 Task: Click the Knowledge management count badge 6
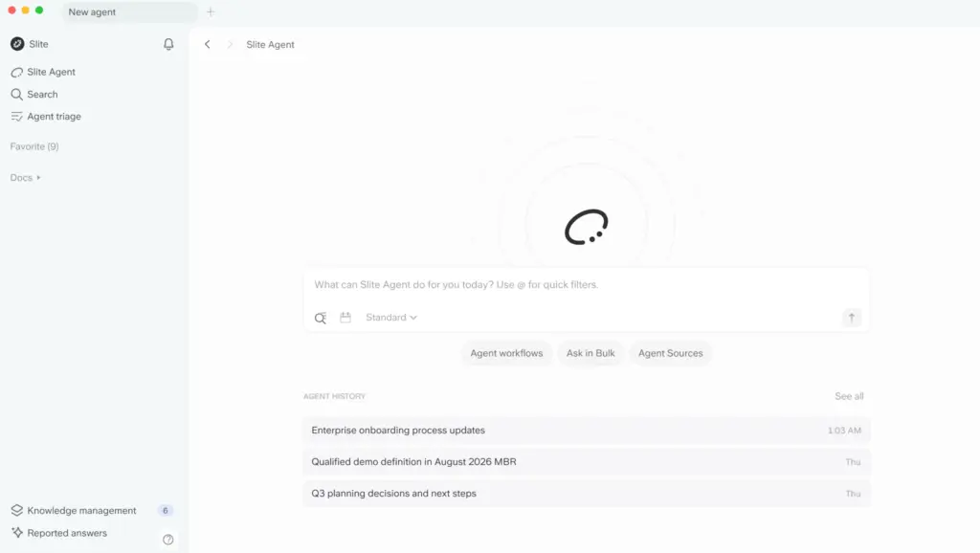click(x=165, y=511)
